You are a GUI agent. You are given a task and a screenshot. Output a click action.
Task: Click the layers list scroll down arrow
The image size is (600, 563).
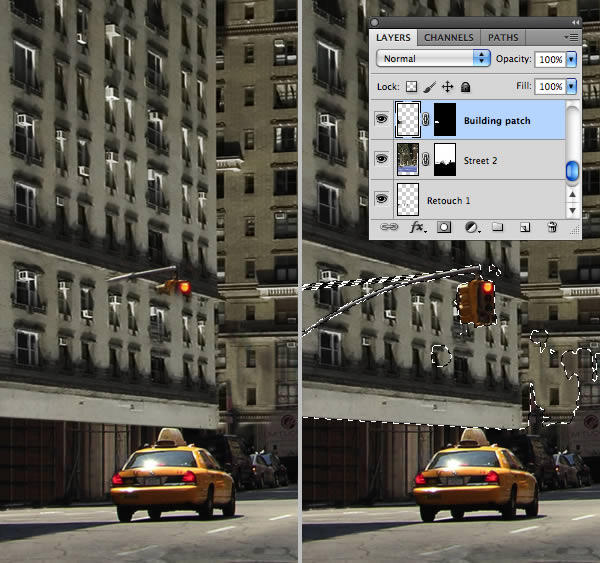(x=572, y=211)
